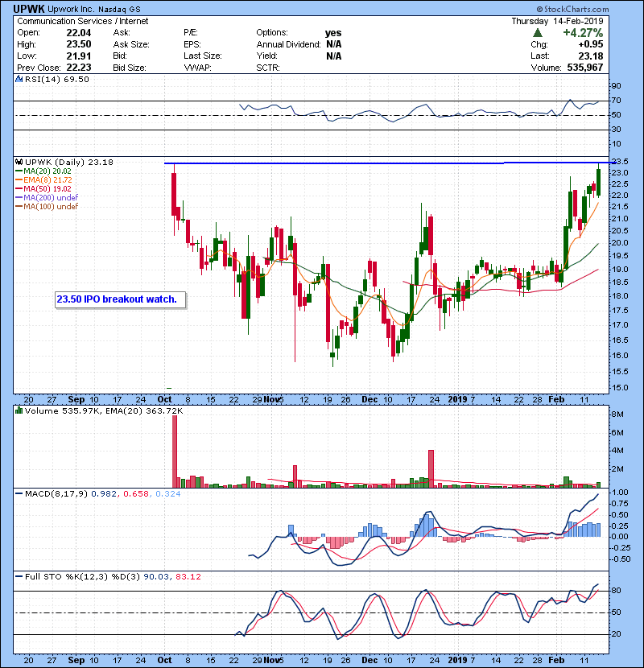Click the High value 23.50
Screen dimensions: 644x668
(79, 44)
